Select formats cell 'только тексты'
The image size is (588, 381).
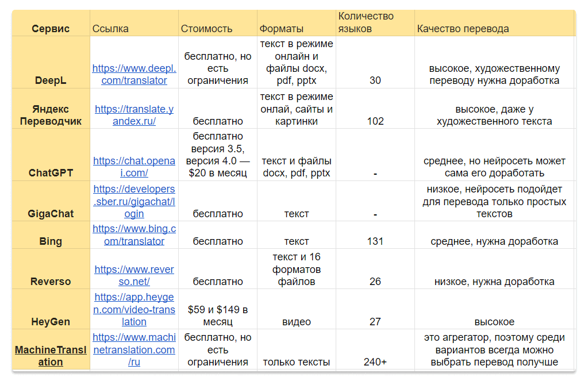pyautogui.click(x=297, y=349)
